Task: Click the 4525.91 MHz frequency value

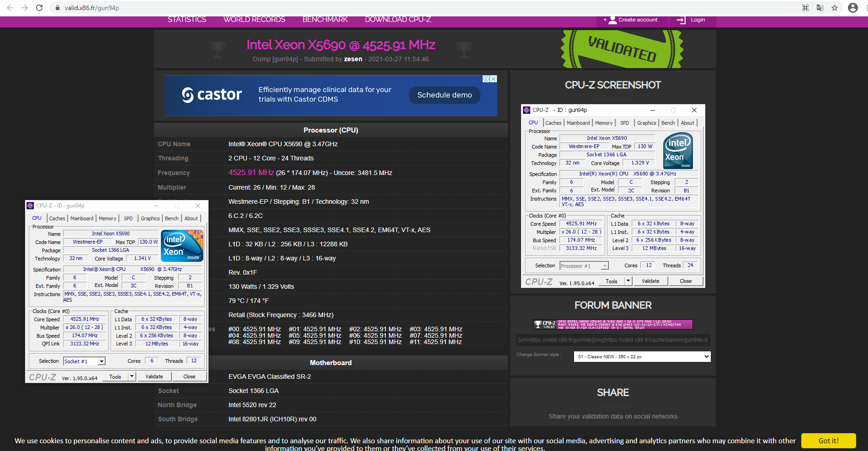Action: (251, 172)
